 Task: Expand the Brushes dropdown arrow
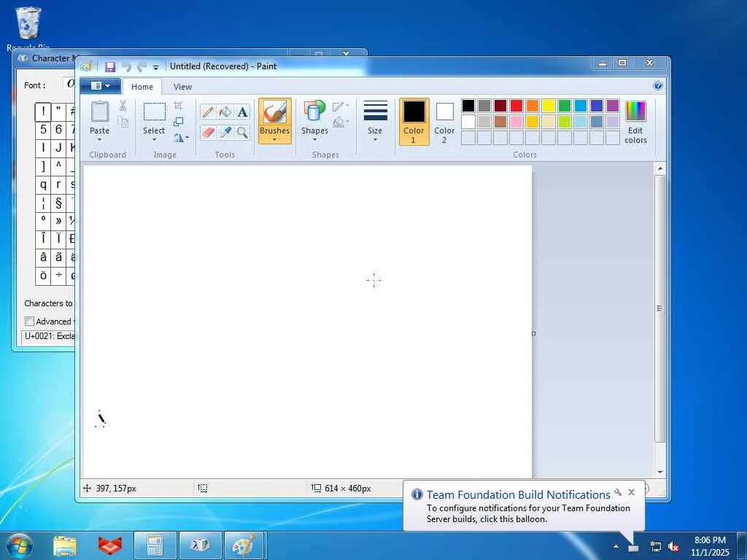tap(275, 140)
